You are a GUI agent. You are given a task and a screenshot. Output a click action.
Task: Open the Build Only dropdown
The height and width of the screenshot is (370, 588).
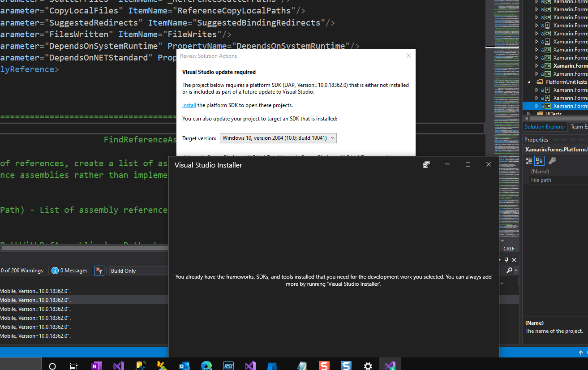[x=139, y=271]
